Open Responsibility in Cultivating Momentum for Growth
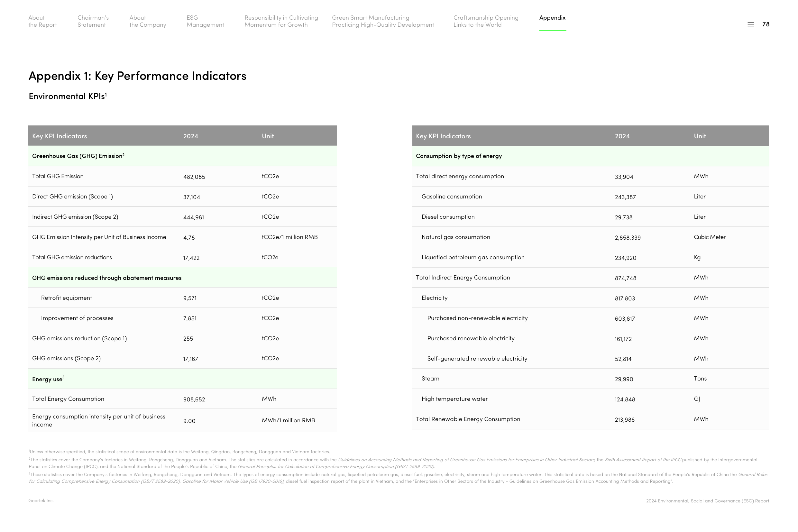The width and height of the screenshot is (798, 532). (x=281, y=21)
